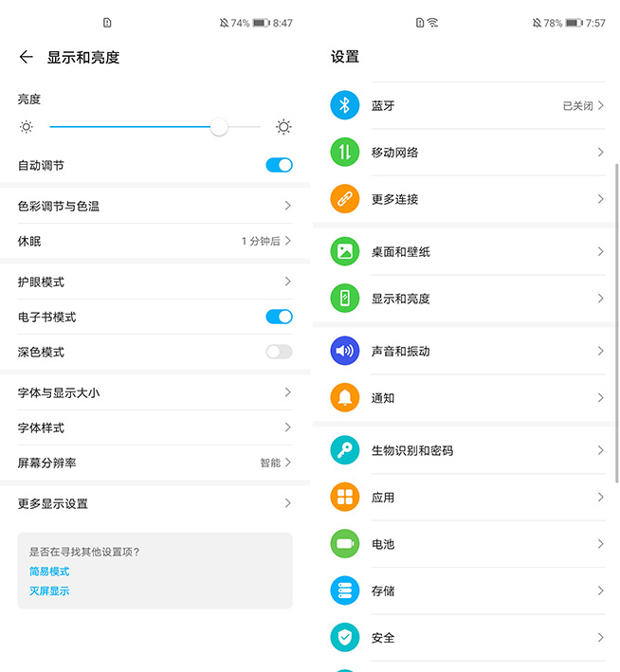Tap the orange 通知 bell icon
The width and height of the screenshot is (620, 672).
345,397
